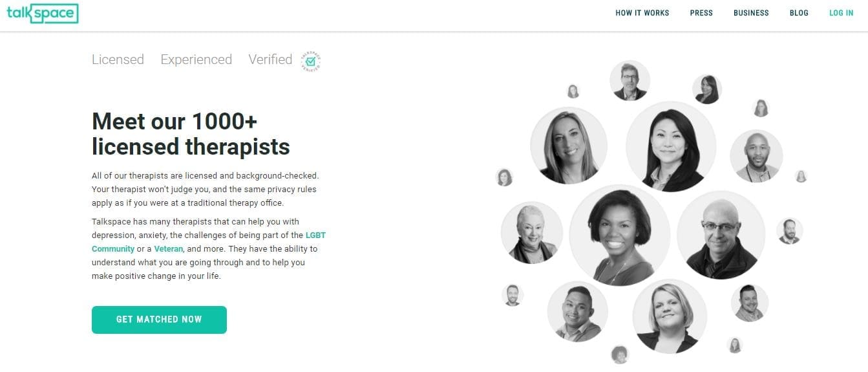Go to the Press menu item
The height and width of the screenshot is (372, 868).
coord(701,13)
